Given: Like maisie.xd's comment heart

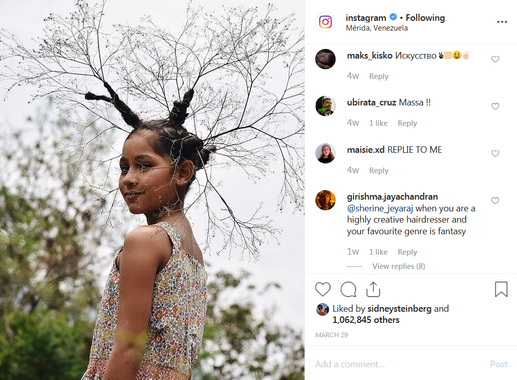Looking at the screenshot, I should [x=495, y=153].
